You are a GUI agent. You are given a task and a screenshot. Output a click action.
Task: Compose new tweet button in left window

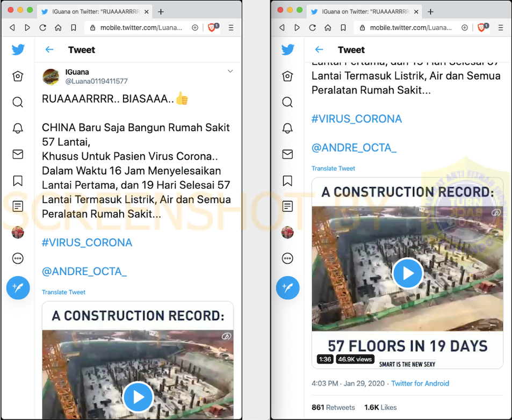[18, 287]
